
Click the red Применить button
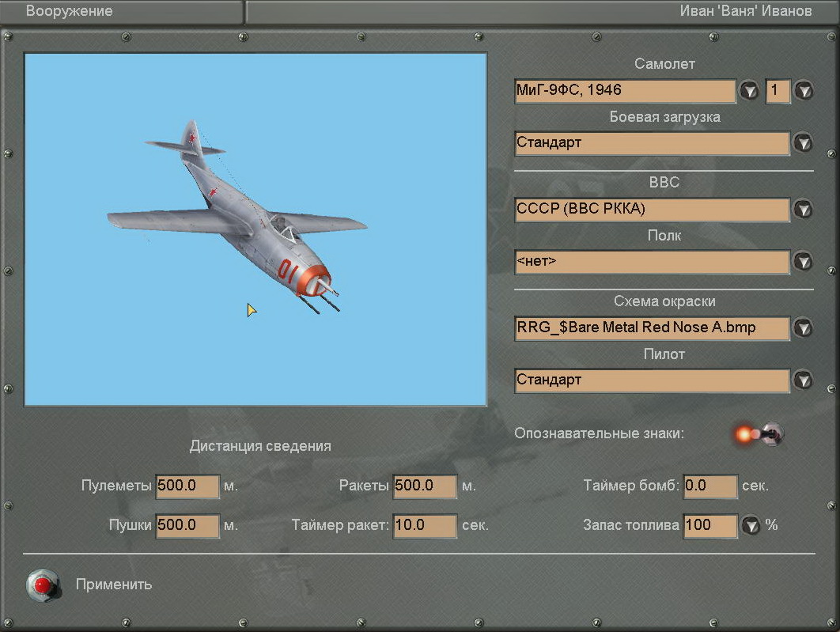tap(43, 585)
